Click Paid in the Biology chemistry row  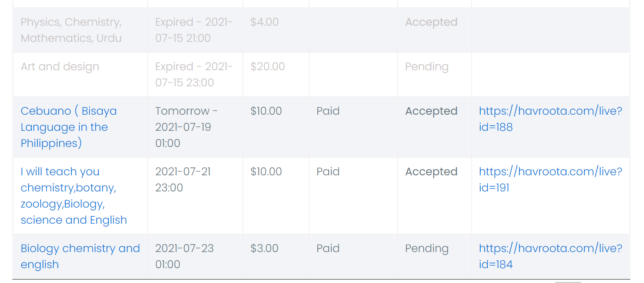[x=328, y=249]
